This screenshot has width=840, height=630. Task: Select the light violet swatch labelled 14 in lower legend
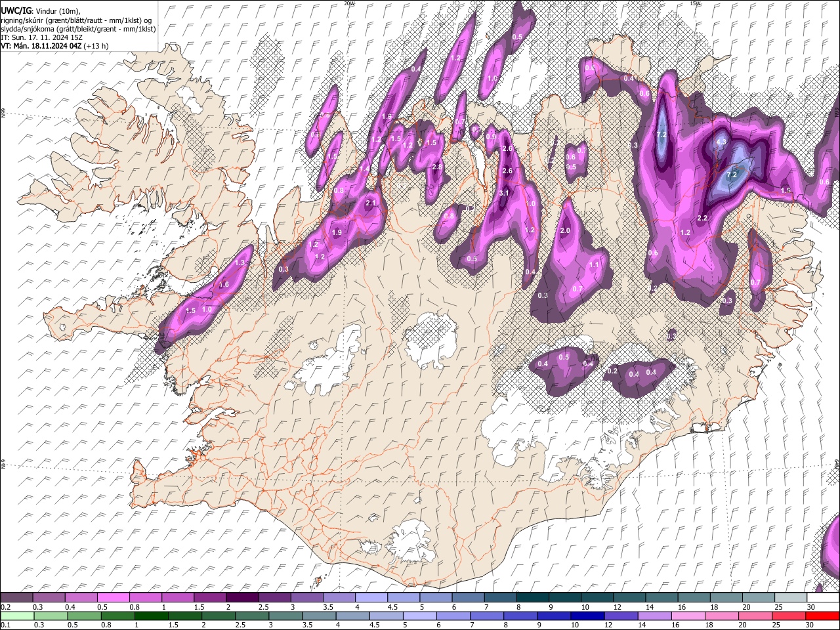tap(655, 616)
